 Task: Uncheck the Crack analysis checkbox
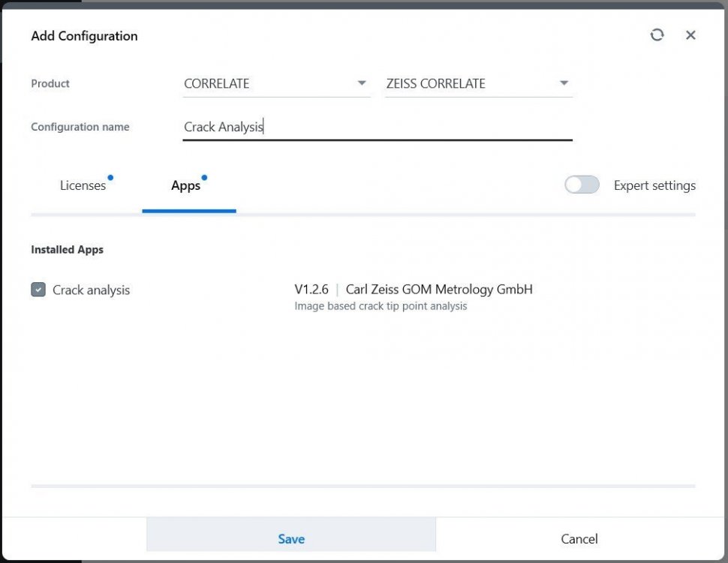point(38,290)
